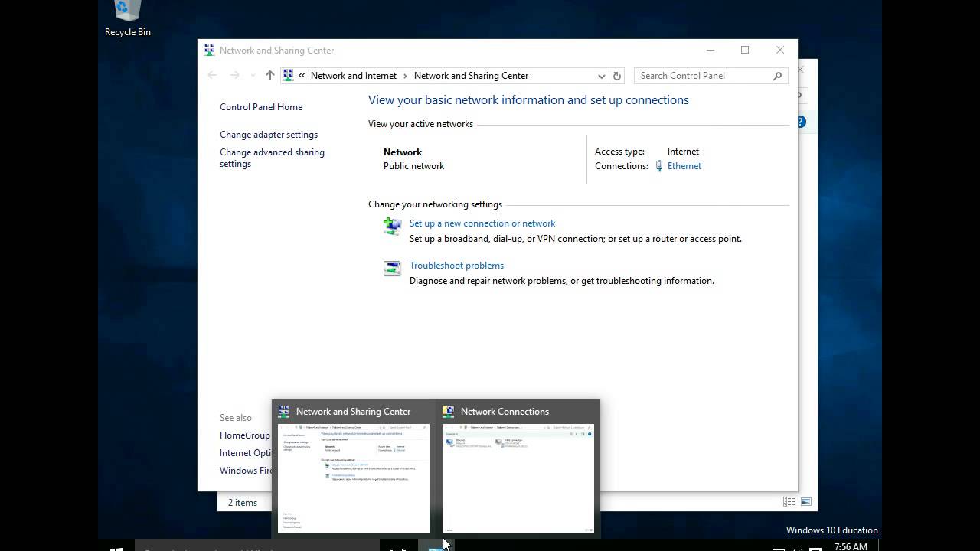Click Network and Sharing Center title bar icon
The height and width of the screenshot is (551, 980).
209,51
